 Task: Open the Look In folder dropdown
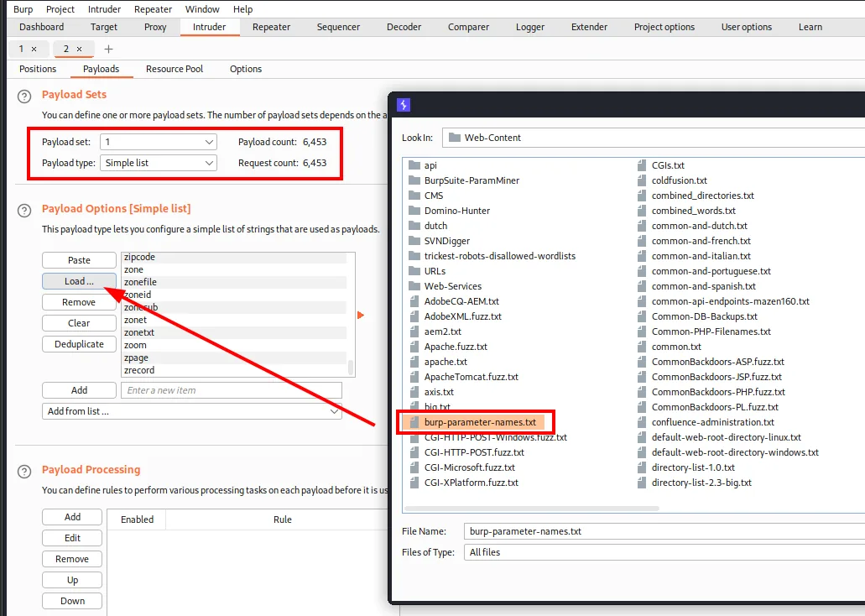[654, 138]
